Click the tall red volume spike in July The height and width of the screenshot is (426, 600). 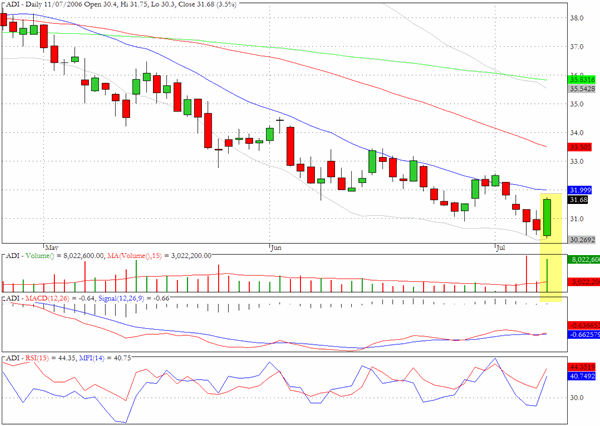point(527,274)
